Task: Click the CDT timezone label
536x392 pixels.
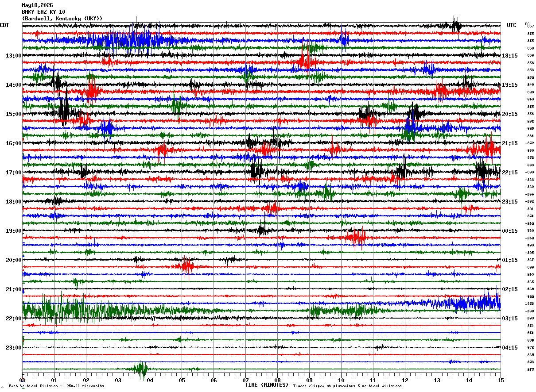Action: 4,25
